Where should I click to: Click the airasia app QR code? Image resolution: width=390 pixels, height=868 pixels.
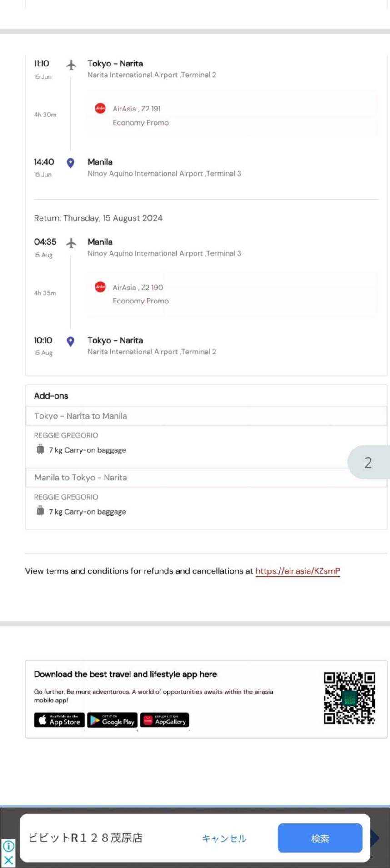pos(349,698)
